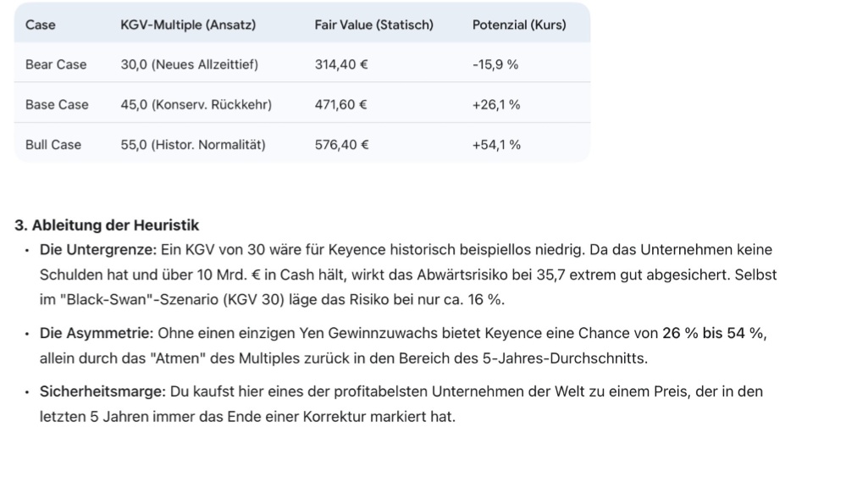This screenshot has height=499, width=868.
Task: Click the "Case" column header
Action: [x=41, y=25]
